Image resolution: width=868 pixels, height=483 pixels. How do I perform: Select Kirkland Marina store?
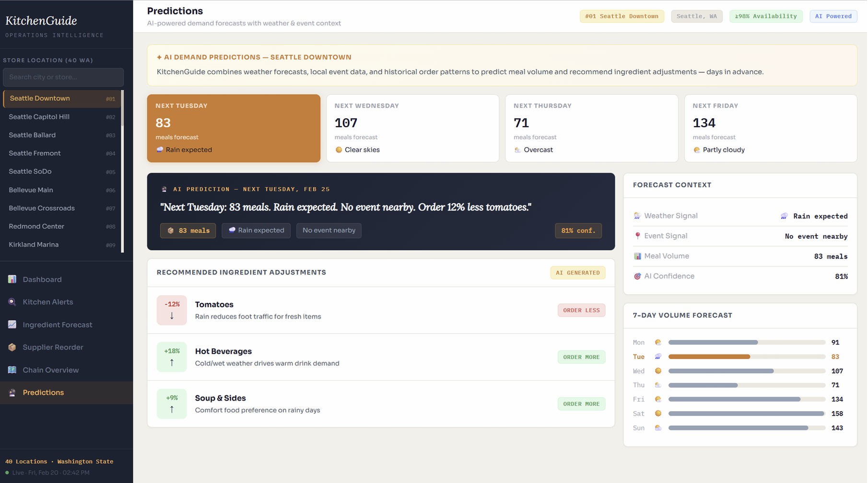point(62,244)
